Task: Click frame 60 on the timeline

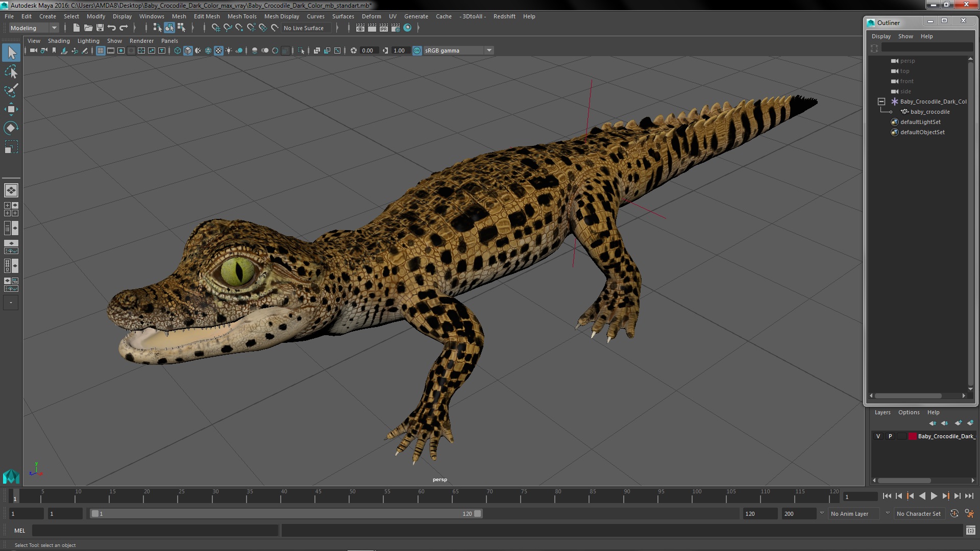Action: [421, 496]
